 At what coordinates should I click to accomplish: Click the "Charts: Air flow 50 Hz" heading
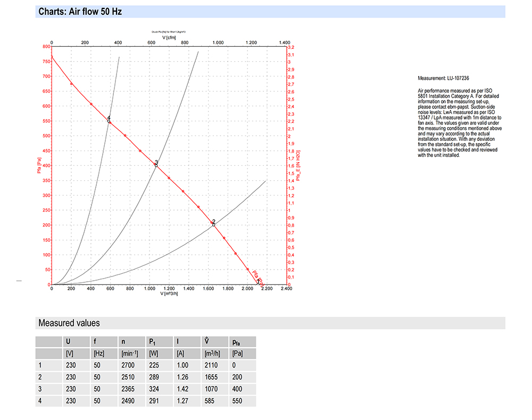tap(80, 12)
